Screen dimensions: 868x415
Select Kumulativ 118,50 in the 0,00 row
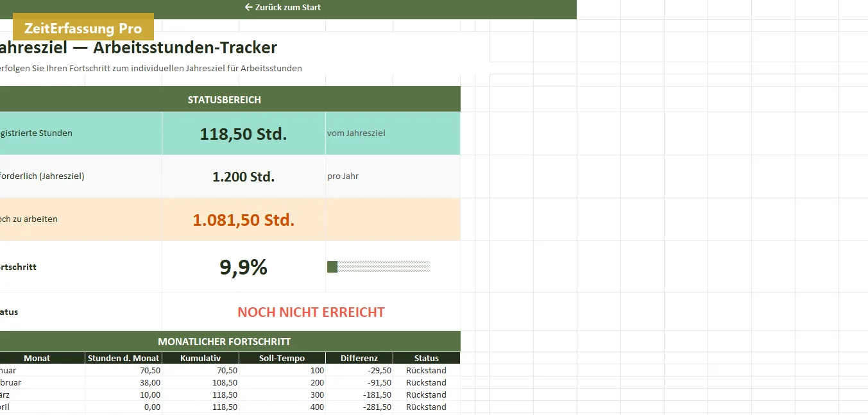click(201, 407)
